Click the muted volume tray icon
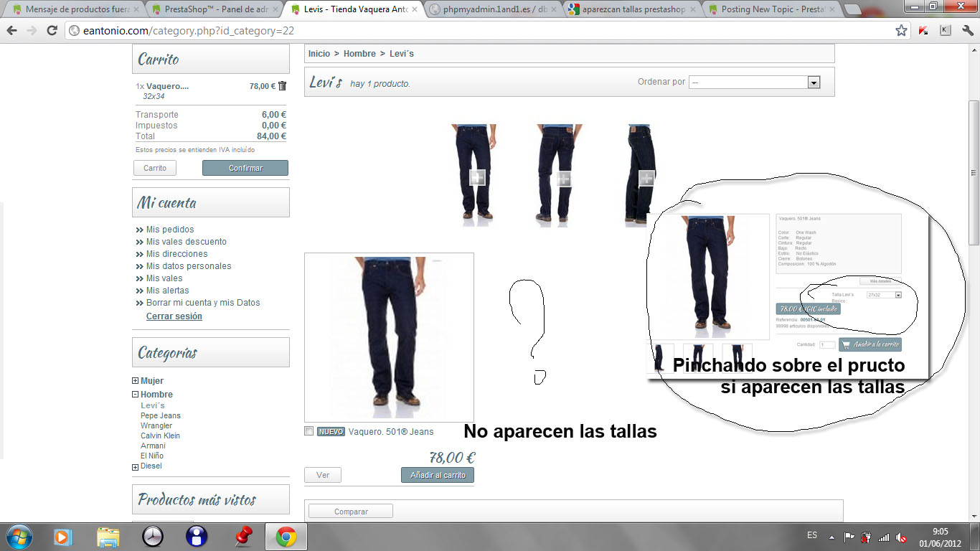 click(x=901, y=537)
